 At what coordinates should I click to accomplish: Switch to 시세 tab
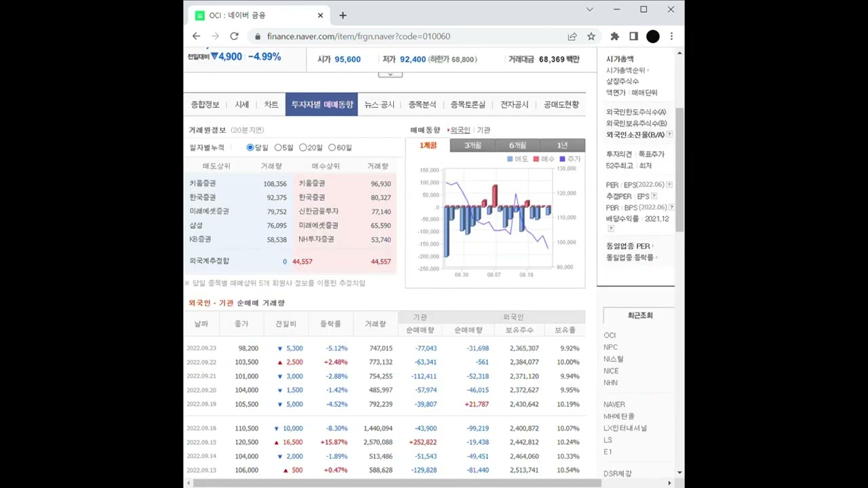[x=242, y=104]
